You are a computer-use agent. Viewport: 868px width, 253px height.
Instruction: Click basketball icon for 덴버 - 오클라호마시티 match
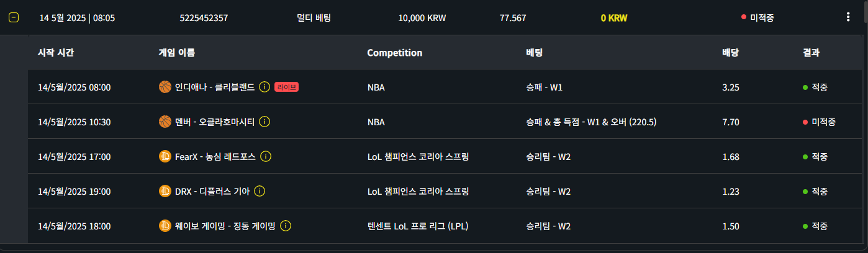[x=165, y=122]
